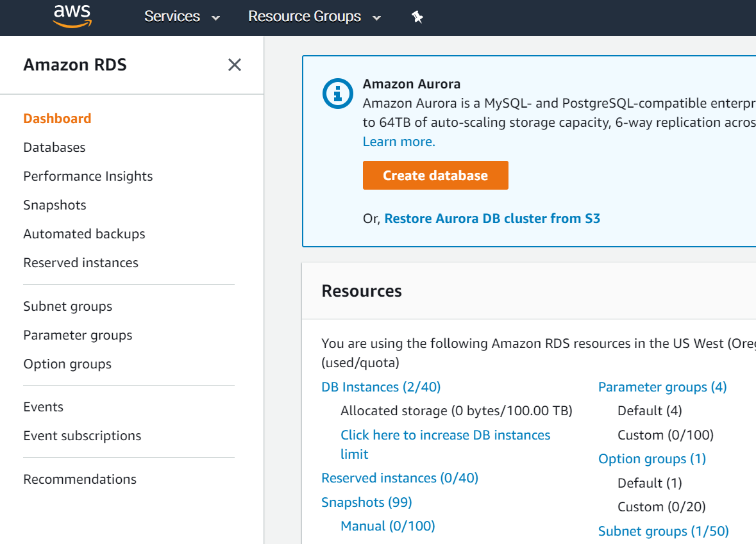Click the AWS logo home icon
Screen dimensions: 756x544
point(72,16)
